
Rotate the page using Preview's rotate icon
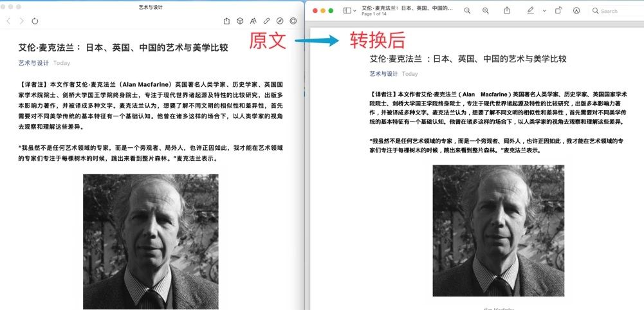(x=558, y=11)
